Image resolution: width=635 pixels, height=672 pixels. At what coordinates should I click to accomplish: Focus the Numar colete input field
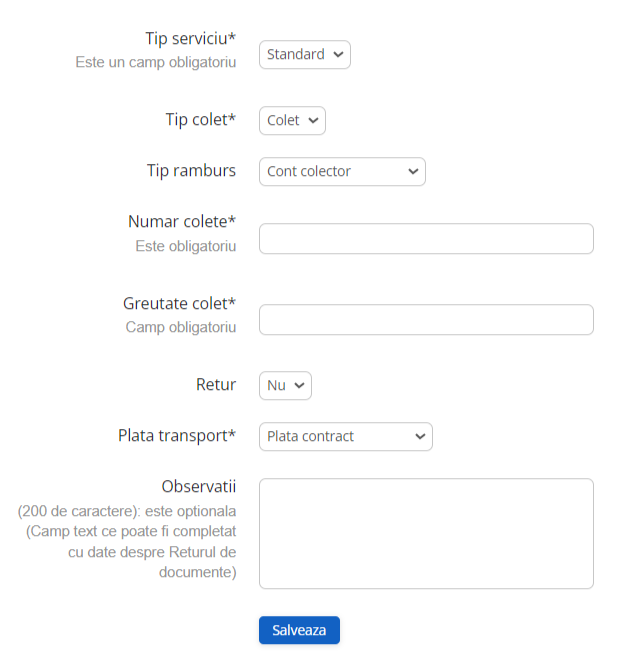[x=426, y=239]
